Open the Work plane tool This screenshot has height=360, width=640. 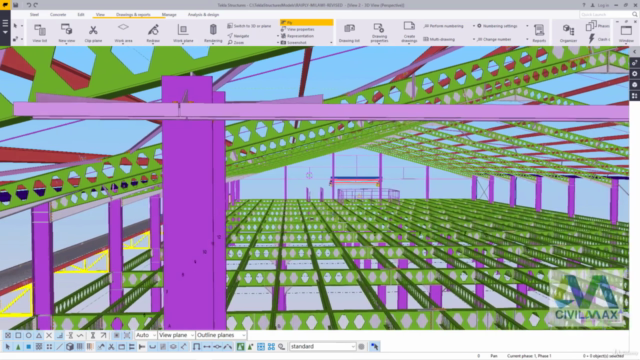pyautogui.click(x=183, y=33)
